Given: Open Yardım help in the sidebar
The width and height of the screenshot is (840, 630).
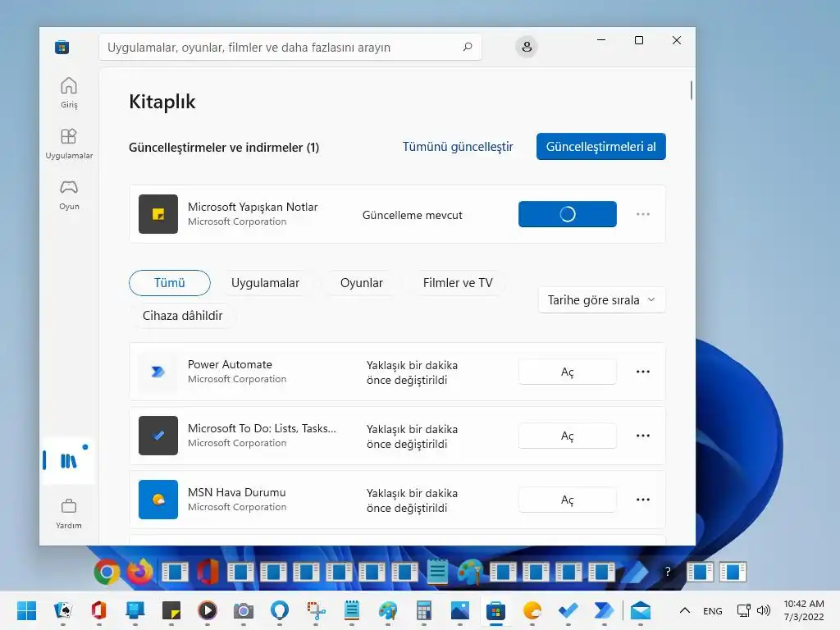Looking at the screenshot, I should click(69, 514).
